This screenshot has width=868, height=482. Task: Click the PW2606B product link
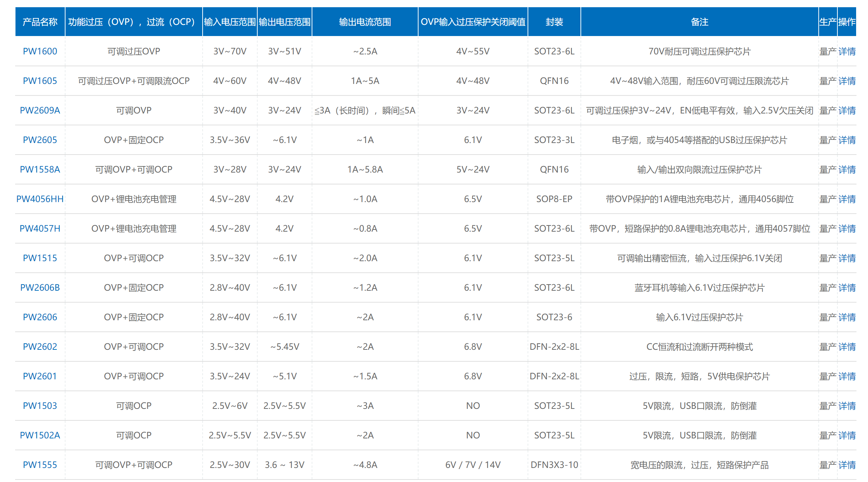pyautogui.click(x=40, y=288)
